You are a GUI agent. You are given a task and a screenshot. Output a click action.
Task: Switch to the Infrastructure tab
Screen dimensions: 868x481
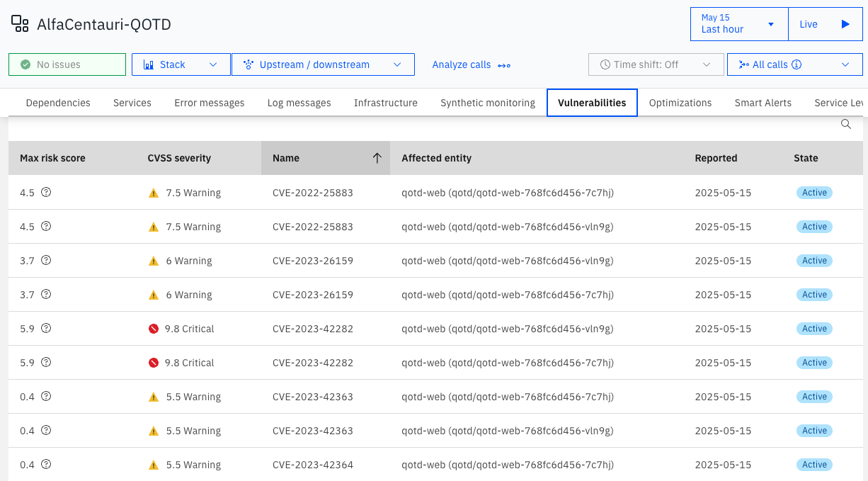point(385,103)
